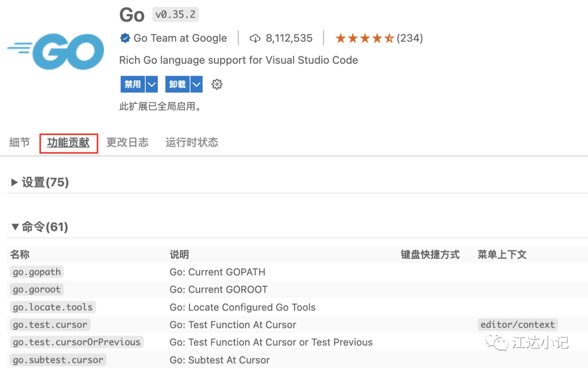The image size is (588, 368).
Task: Select the go.goroot command name
Action: tap(37, 289)
